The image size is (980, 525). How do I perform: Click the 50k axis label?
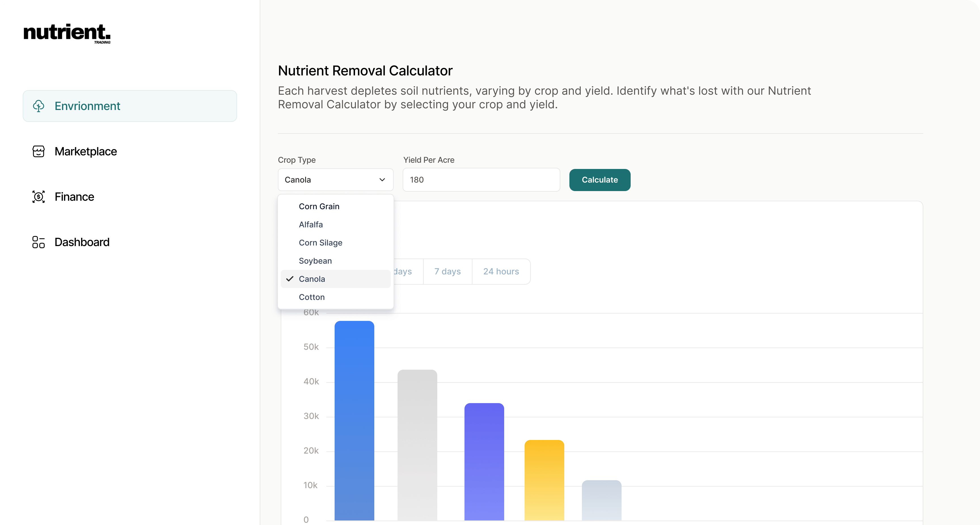click(311, 347)
